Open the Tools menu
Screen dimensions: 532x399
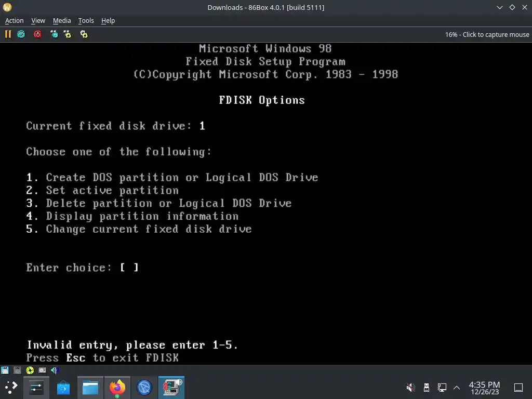tap(86, 21)
